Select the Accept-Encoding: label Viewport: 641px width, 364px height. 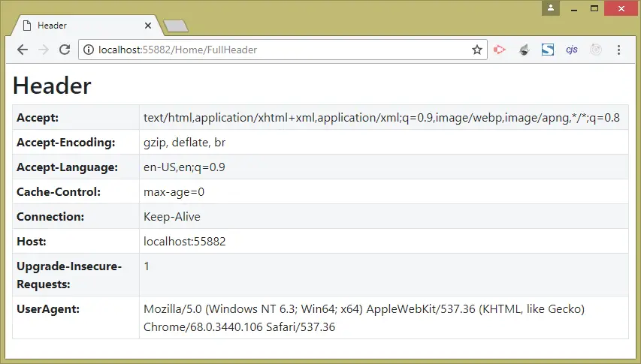pos(66,143)
